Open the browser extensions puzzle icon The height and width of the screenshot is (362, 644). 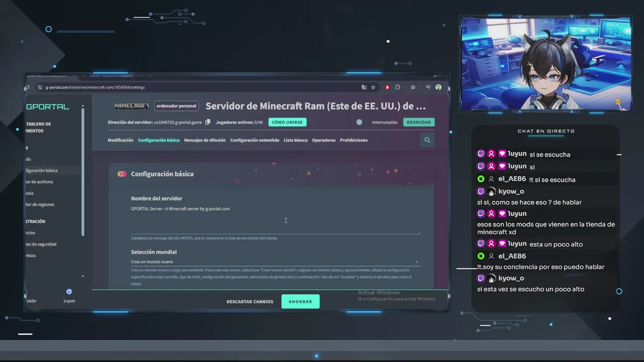(397, 87)
